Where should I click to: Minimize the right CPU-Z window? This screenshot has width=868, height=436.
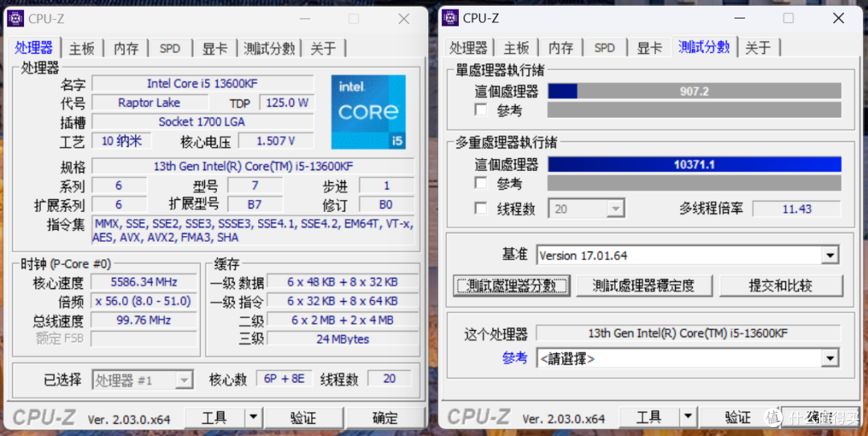[739, 18]
